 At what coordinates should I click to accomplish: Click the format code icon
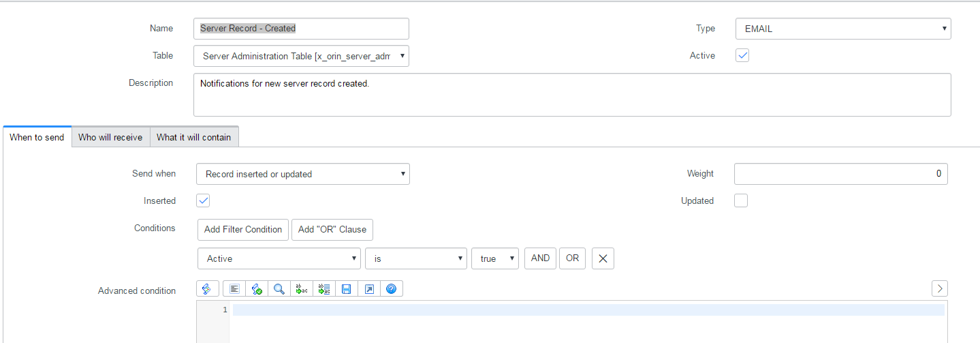pos(234,289)
